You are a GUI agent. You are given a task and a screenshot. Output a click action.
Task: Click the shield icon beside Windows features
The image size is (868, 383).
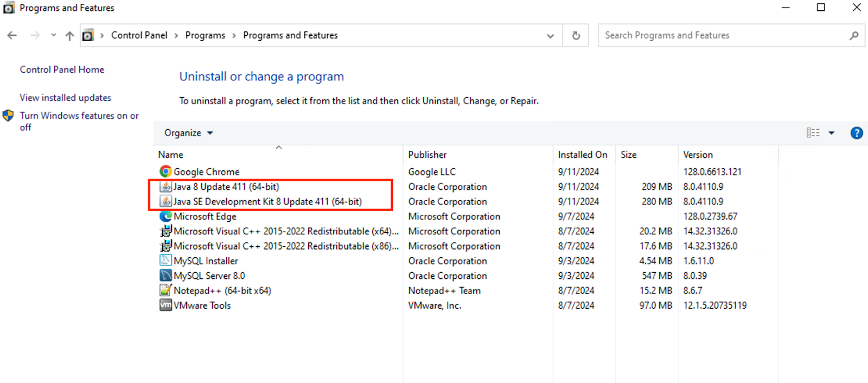click(8, 116)
